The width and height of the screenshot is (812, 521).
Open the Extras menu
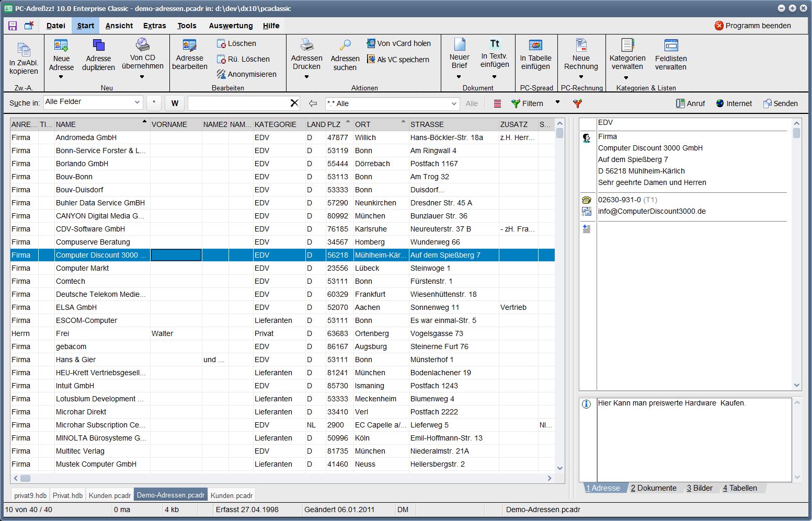[155, 26]
